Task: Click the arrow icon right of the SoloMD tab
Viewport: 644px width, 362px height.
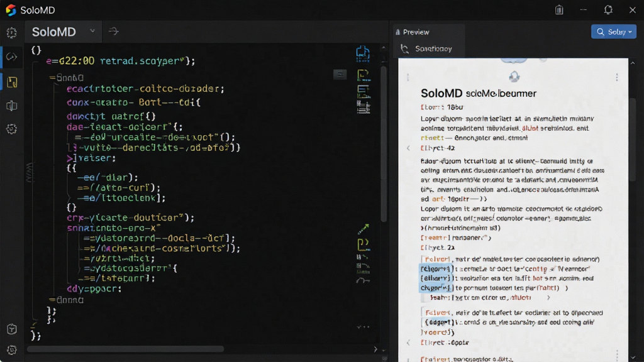Action: (x=114, y=31)
